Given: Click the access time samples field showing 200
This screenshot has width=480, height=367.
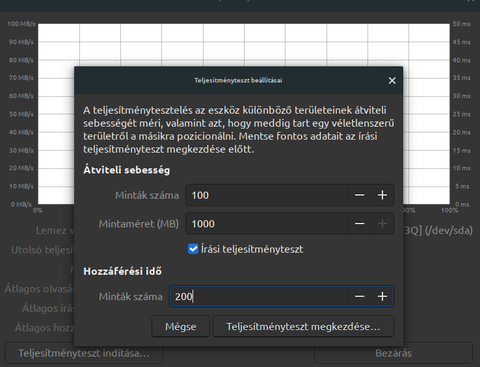Looking at the screenshot, I should (x=259, y=296).
